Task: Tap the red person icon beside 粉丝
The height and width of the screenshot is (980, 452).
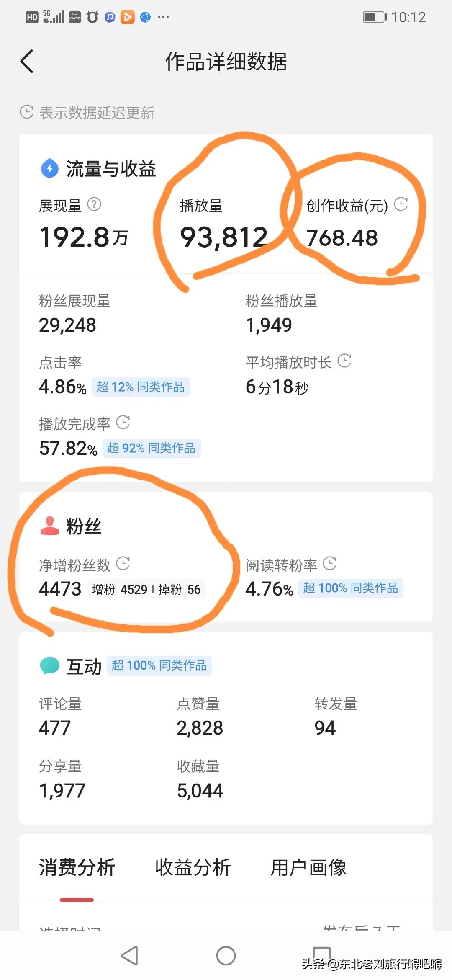Action: (x=49, y=526)
